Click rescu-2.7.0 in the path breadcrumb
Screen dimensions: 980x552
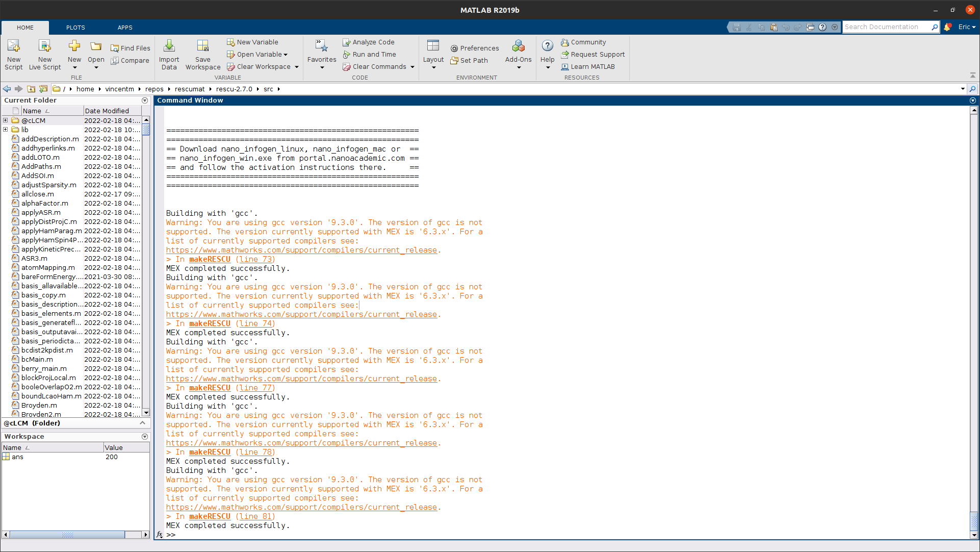pos(234,89)
